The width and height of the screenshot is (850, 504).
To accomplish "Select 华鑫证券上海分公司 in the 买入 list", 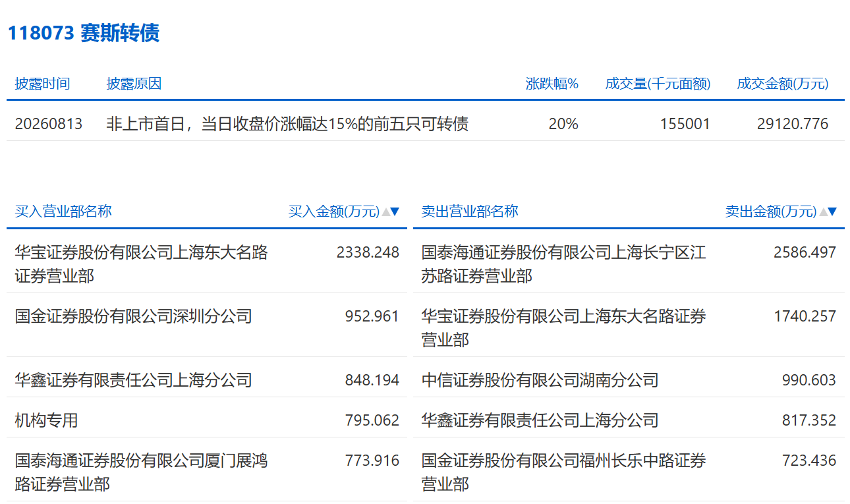I will click(134, 380).
